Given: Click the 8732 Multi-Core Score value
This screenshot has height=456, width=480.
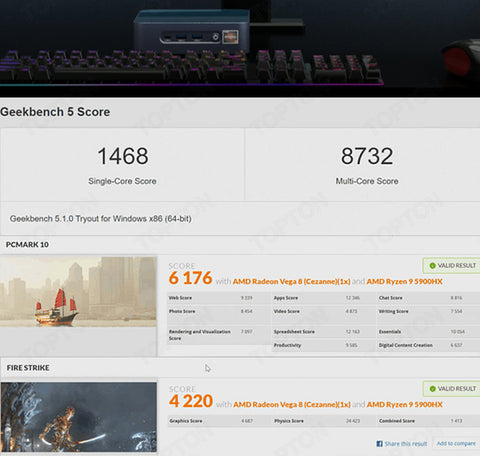Looking at the screenshot, I should point(367,156).
